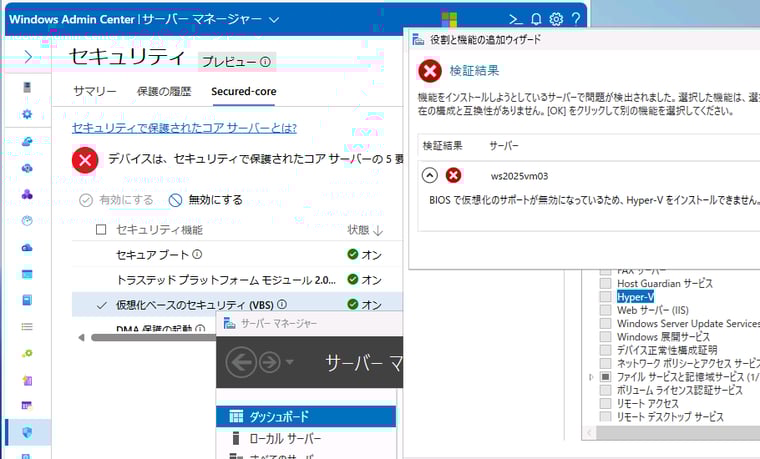Open settings gear in Admin Center header
This screenshot has height=459, width=760.
point(556,19)
